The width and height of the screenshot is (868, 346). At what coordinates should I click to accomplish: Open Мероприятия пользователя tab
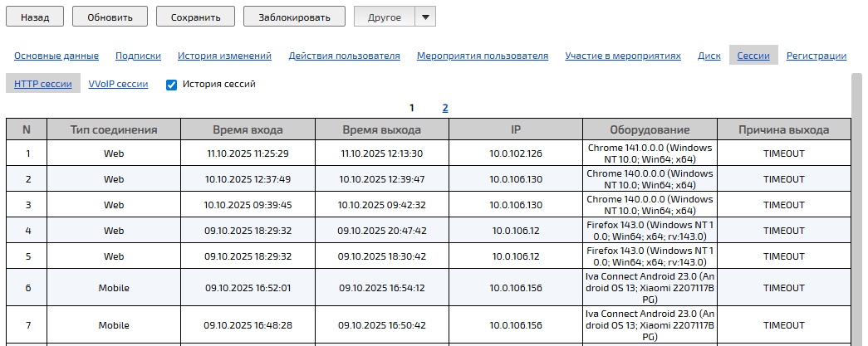click(x=482, y=56)
